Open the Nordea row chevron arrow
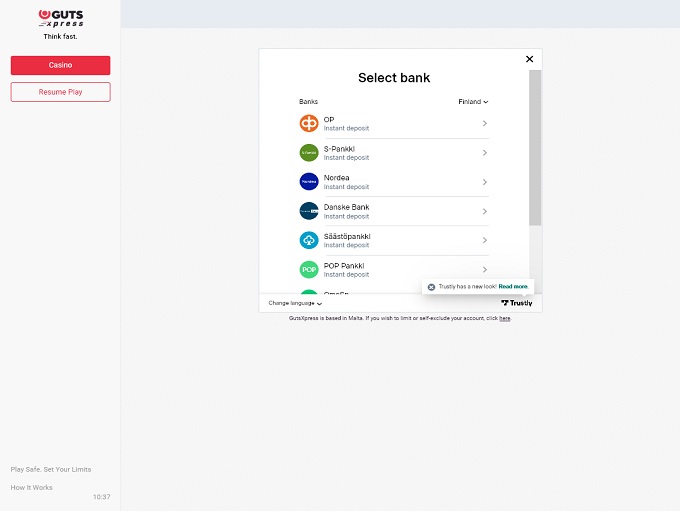The width and height of the screenshot is (680, 511). click(485, 182)
